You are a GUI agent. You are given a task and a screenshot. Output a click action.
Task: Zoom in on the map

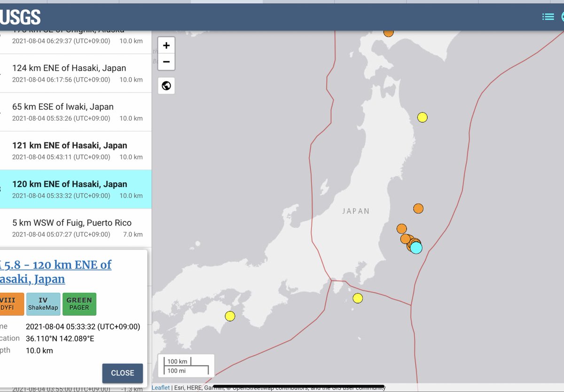click(x=166, y=46)
